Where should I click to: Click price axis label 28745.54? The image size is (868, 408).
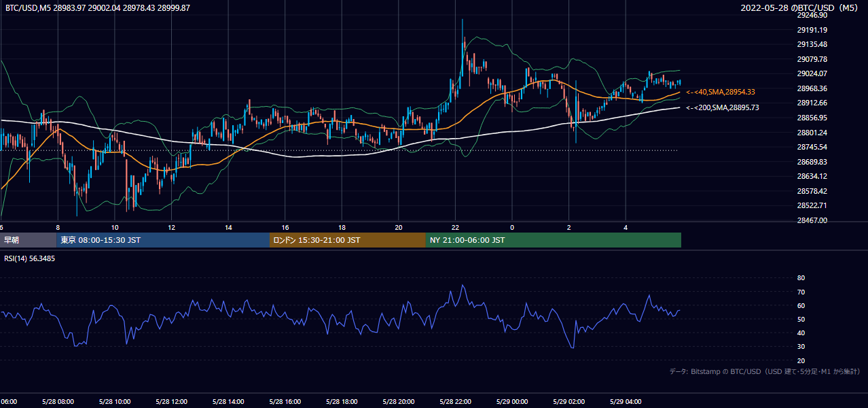(x=812, y=147)
